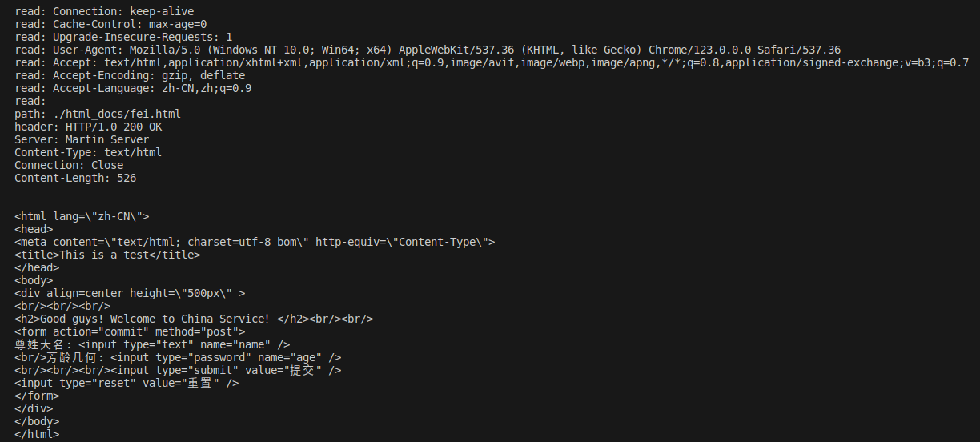Click the meta charset=utf-8 line
Viewport: 980px width, 442px height.
[255, 242]
